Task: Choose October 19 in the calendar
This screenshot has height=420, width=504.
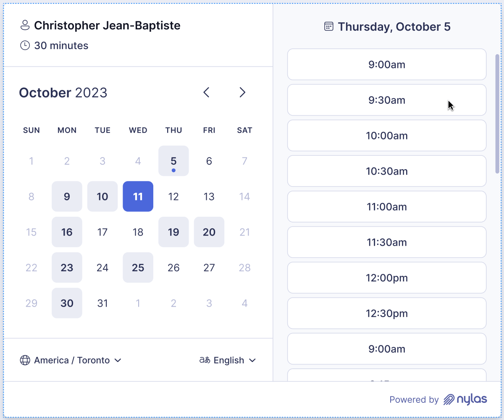Action: pos(173,232)
